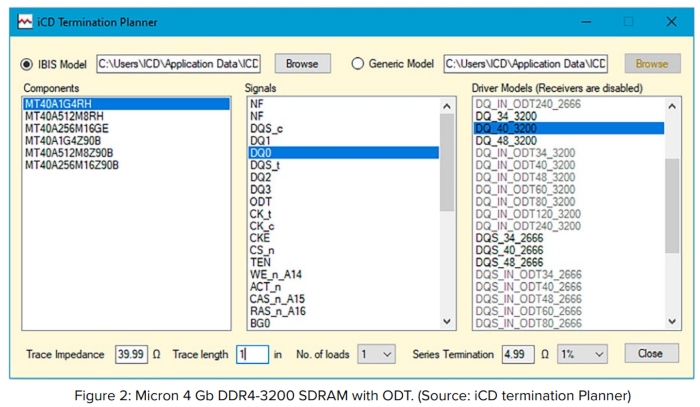700x407 pixels.
Task: Select the Generic Model radio button
Action: tap(358, 64)
